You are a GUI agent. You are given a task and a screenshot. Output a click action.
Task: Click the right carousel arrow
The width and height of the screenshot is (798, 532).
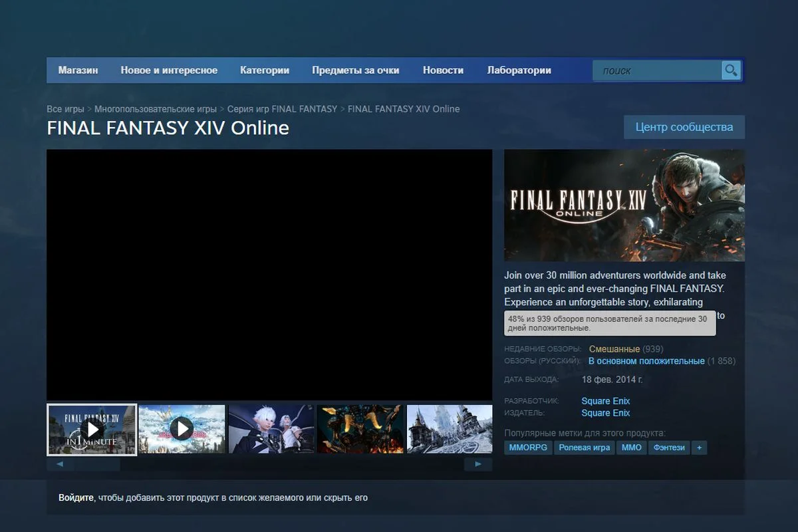coord(477,464)
